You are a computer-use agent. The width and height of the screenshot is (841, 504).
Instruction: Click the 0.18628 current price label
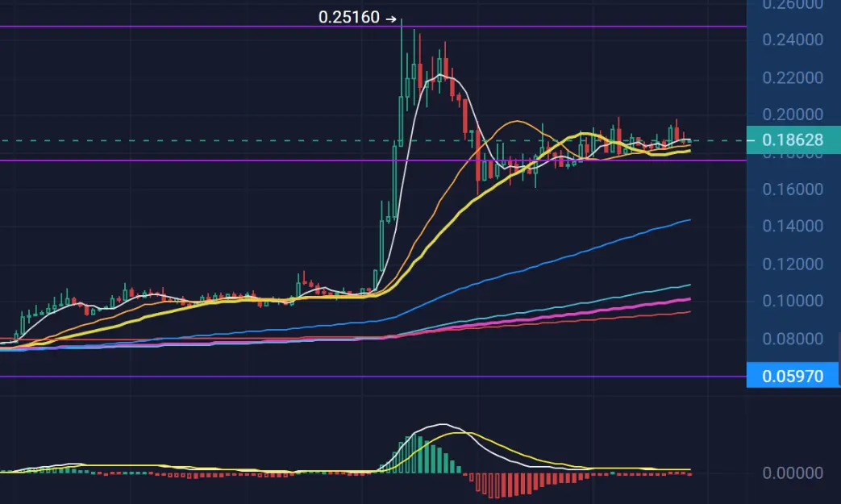793,140
